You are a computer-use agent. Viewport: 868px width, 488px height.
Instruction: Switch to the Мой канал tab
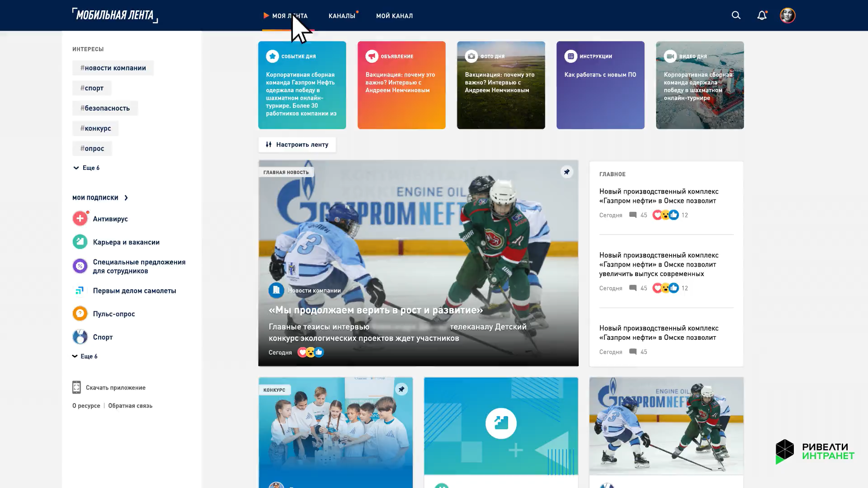(x=394, y=16)
